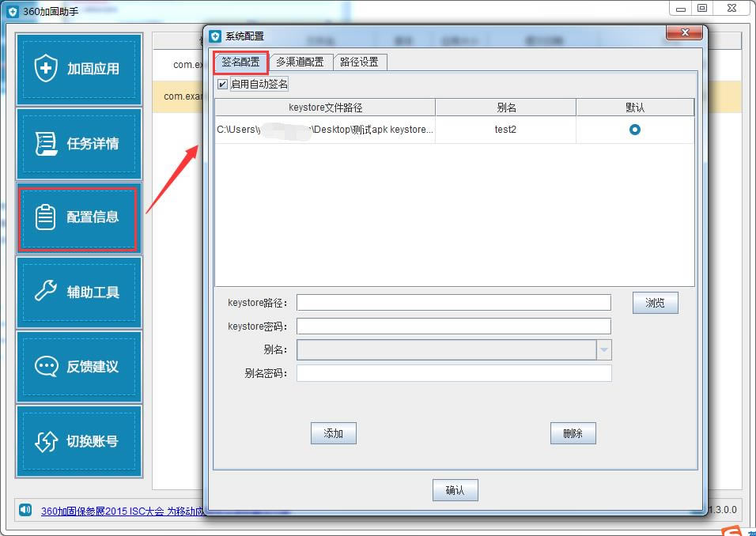Click the speaker announcement icon
756x536 pixels.
click(x=25, y=509)
